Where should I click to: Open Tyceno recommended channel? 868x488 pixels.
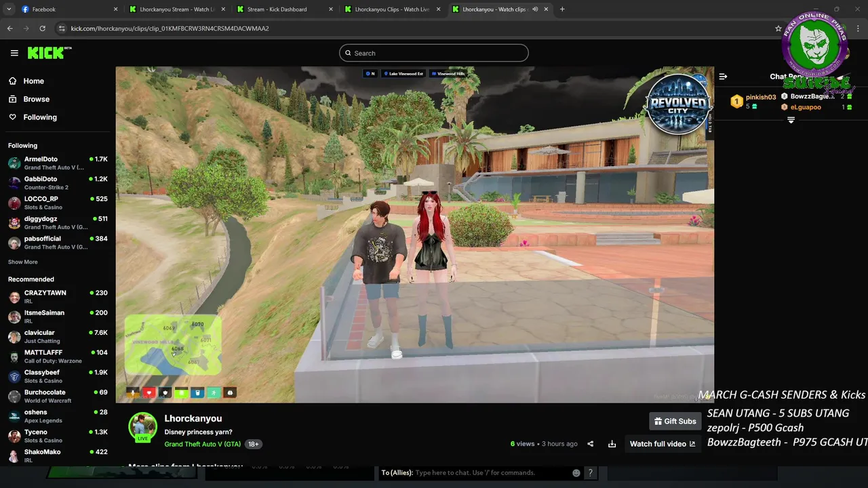pos(58,436)
